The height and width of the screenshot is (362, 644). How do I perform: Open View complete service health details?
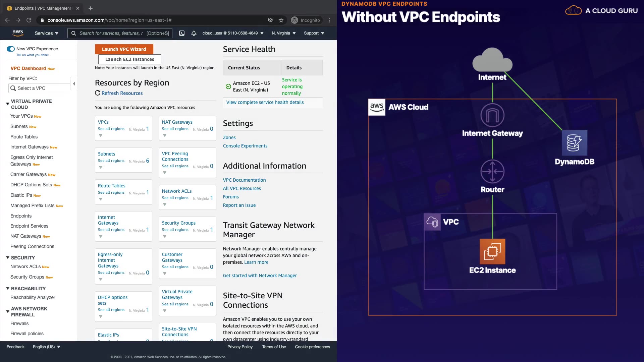pyautogui.click(x=265, y=102)
